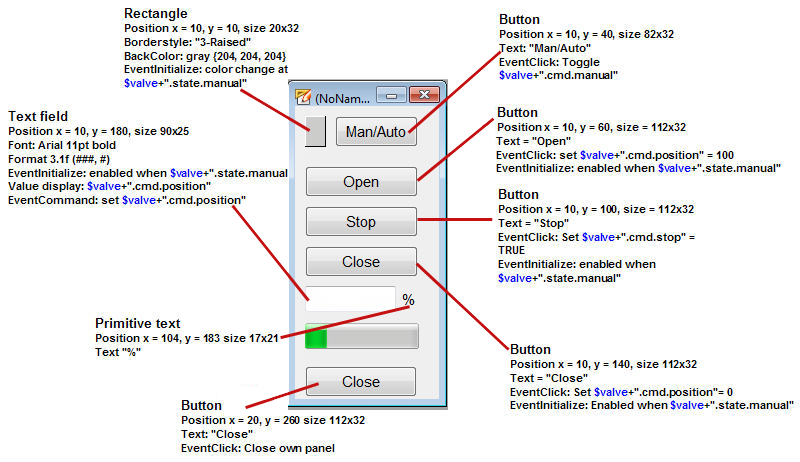Click the "Text field" annotation heading

(38, 116)
